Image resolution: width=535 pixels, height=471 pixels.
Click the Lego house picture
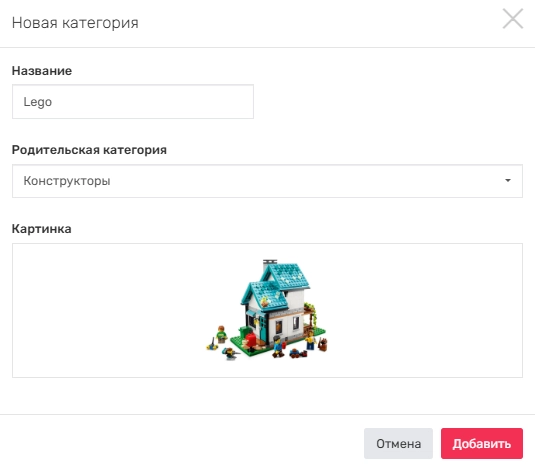(x=267, y=310)
